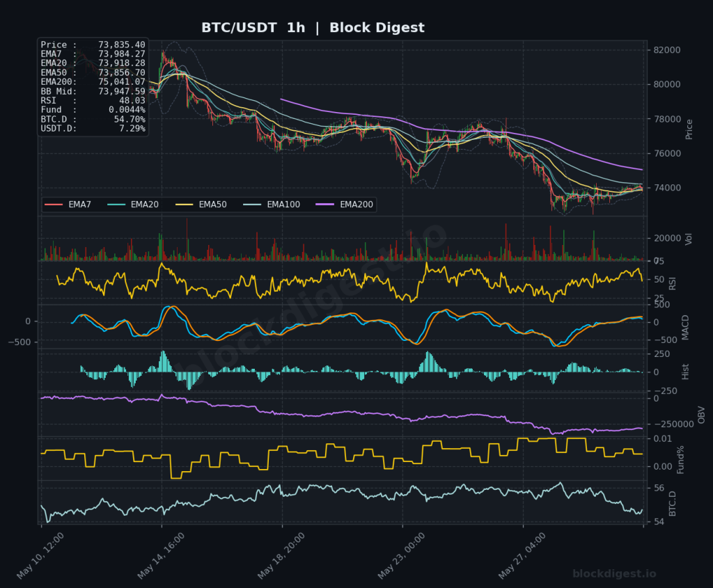Click the OBV axis tick −250000
Screen dimensions: 713x588
coord(674,424)
